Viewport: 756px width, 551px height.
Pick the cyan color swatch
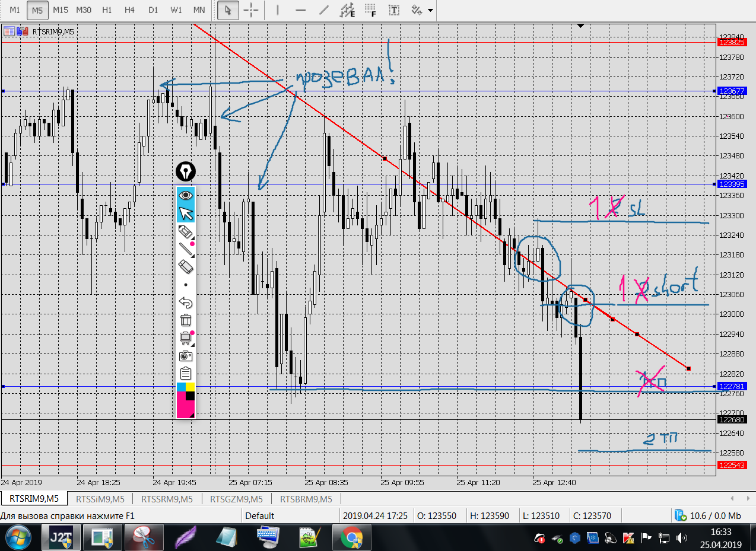pyautogui.click(x=181, y=387)
